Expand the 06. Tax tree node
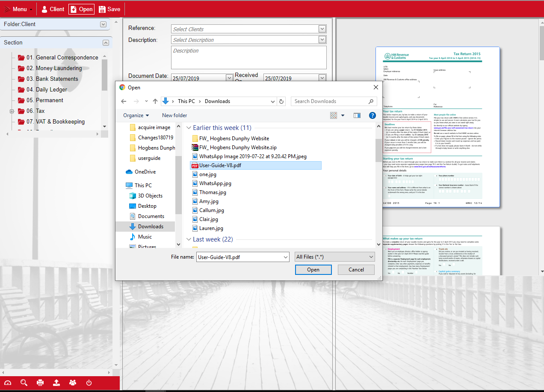The width and height of the screenshot is (544, 392). (x=12, y=111)
